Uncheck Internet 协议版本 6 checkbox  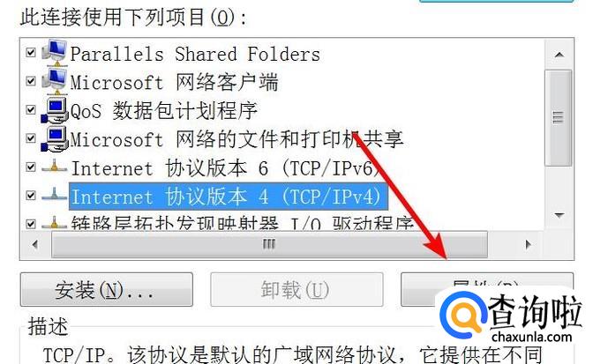click(31, 167)
